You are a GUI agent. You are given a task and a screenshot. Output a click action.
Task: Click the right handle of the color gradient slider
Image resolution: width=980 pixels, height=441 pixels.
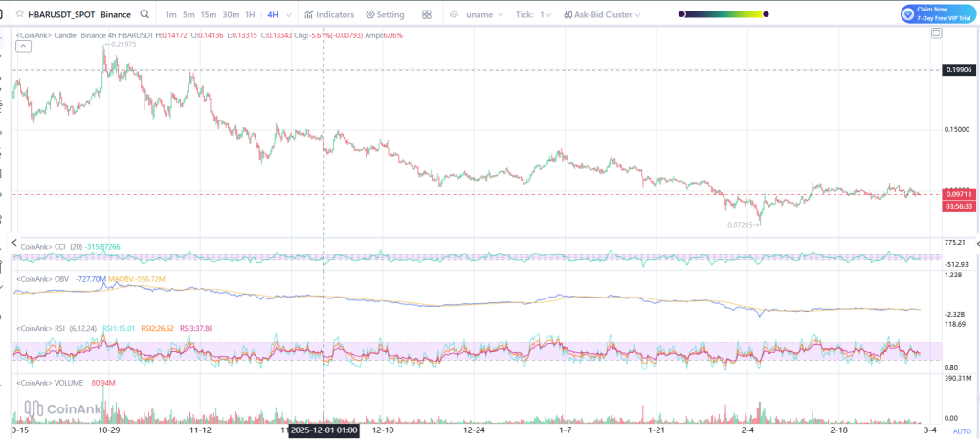766,13
